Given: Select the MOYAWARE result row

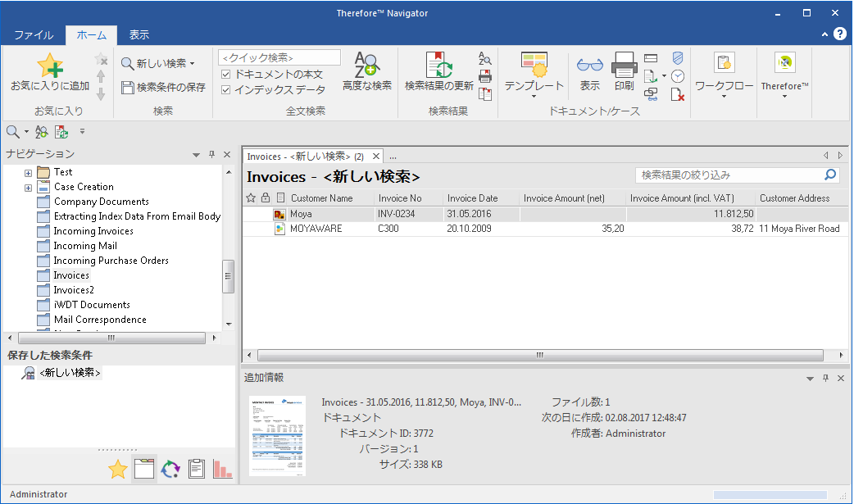Looking at the screenshot, I should [545, 229].
